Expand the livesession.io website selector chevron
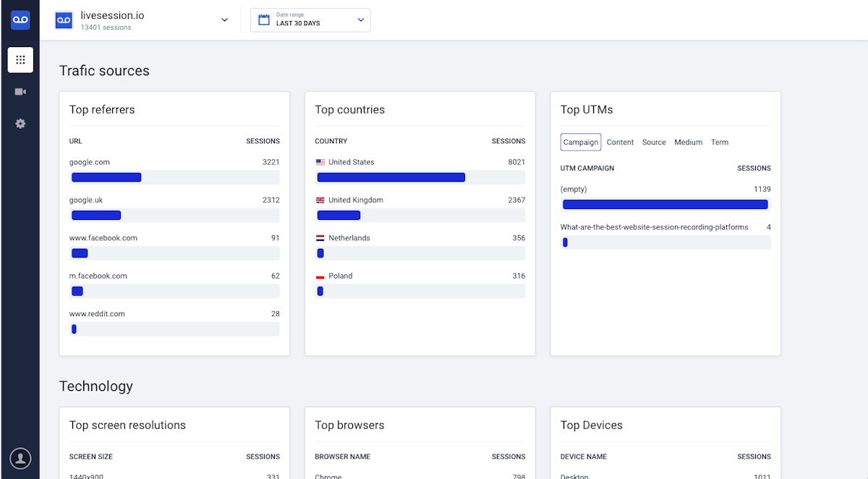 pyautogui.click(x=224, y=20)
